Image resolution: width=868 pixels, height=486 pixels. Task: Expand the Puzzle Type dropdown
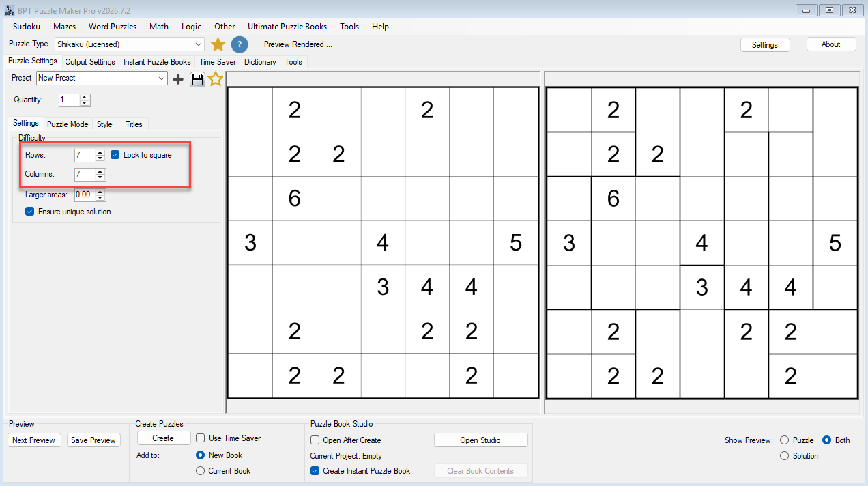coord(199,44)
